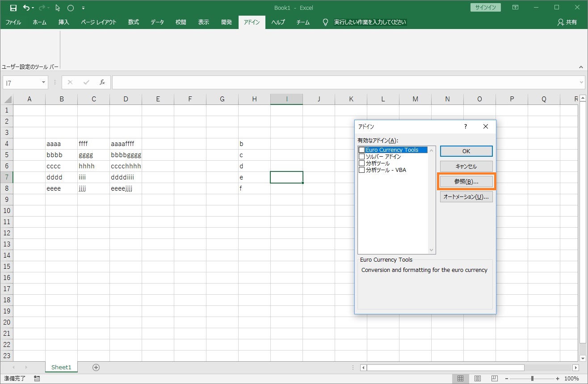Switch to the ヘルプ tab
The width and height of the screenshot is (588, 384).
(x=278, y=22)
